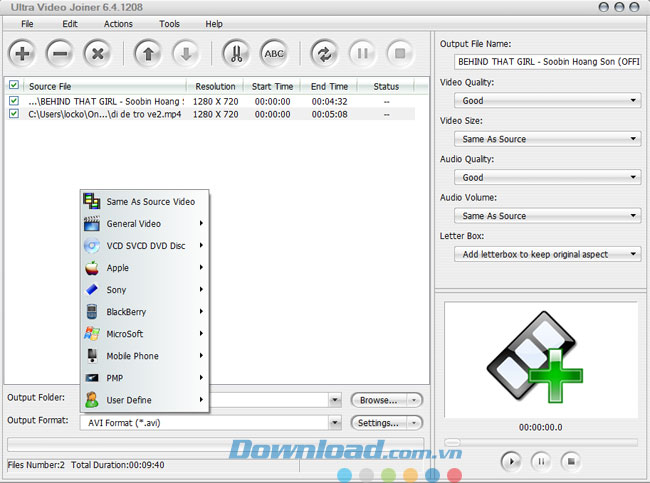Viewport: 650px width, 483px height.
Task: Click the Browse... button
Action: [x=378, y=400]
